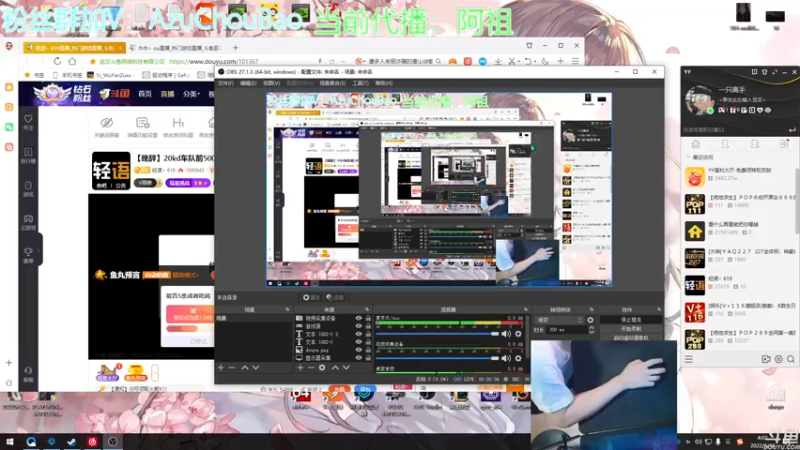This screenshot has height=450, width=800.
Task: Open YY main menu hamburger icon
Action: tap(689, 359)
